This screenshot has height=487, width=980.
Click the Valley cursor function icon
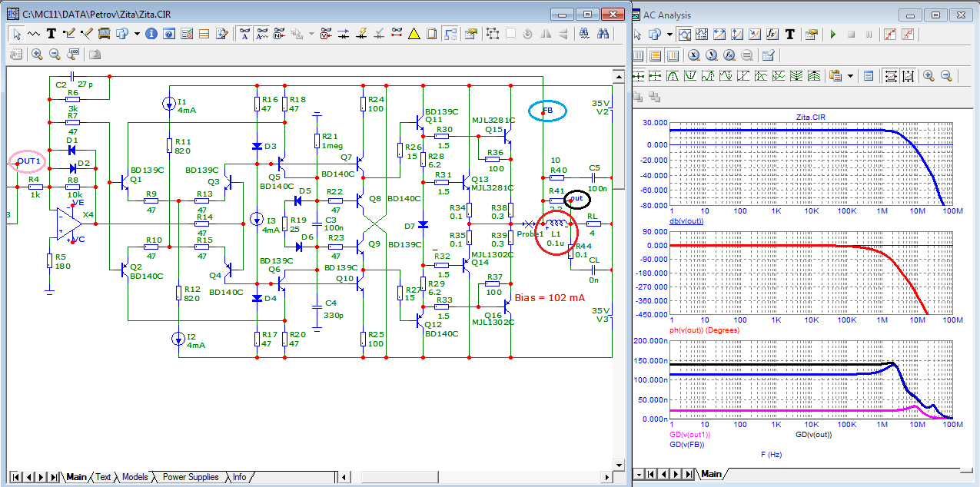[x=689, y=76]
